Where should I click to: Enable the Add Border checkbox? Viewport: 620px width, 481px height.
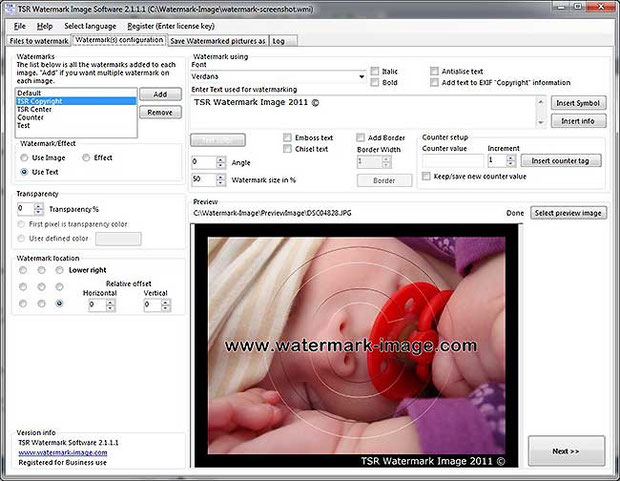pos(360,138)
